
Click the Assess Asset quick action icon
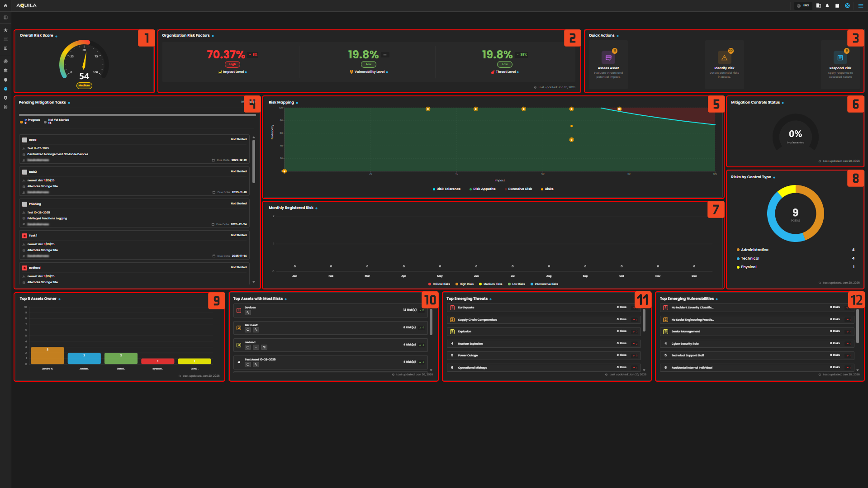click(x=608, y=58)
